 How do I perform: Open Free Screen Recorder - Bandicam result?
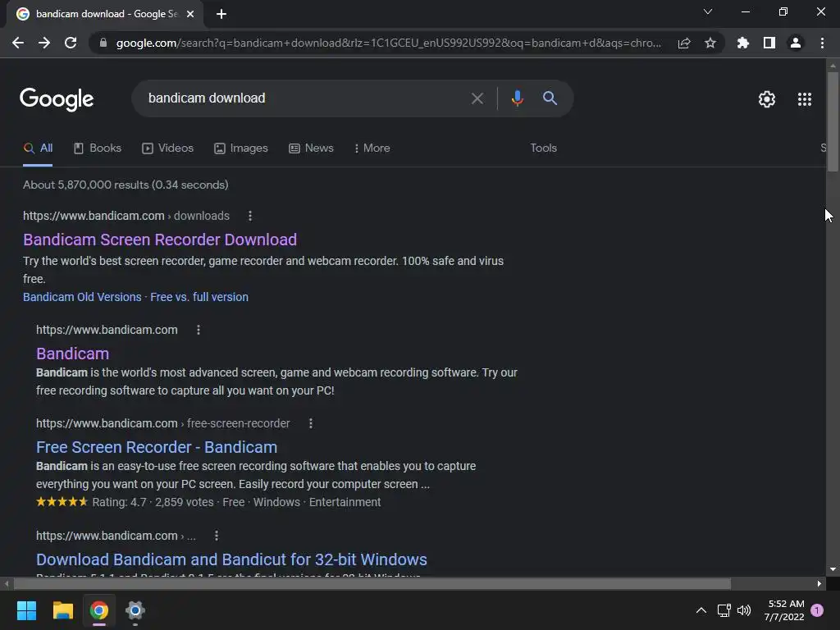point(157,447)
